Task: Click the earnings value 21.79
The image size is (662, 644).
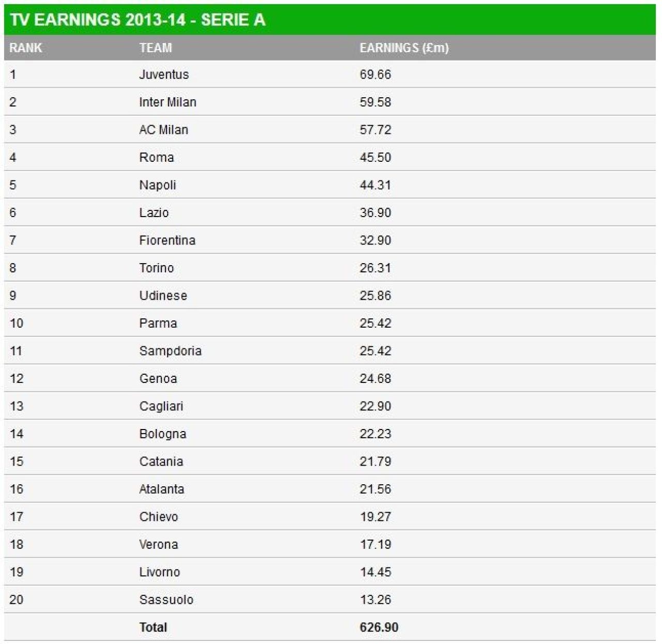Action: pyautogui.click(x=375, y=462)
